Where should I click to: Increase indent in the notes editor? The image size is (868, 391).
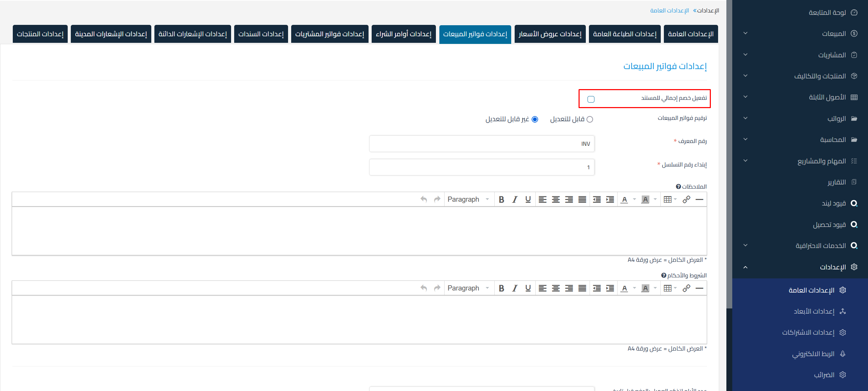610,199
